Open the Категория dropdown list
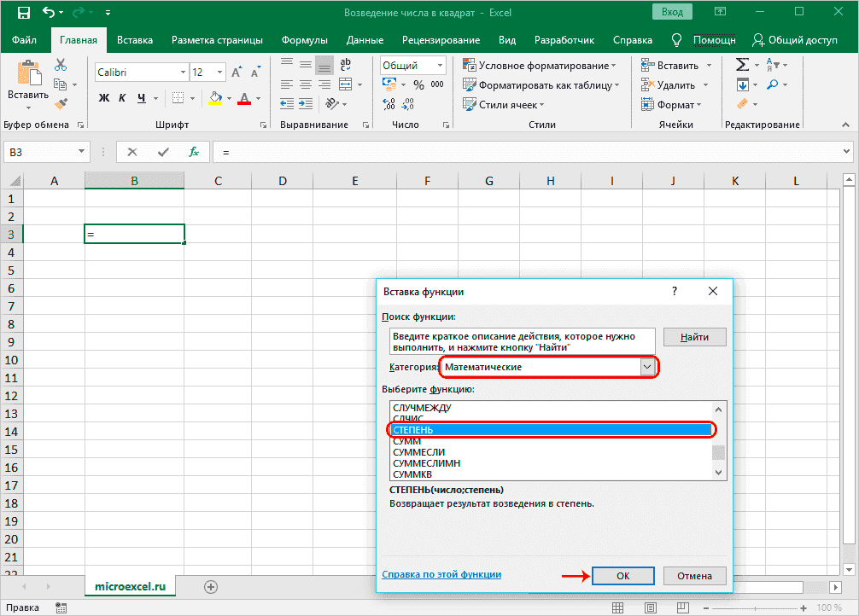 [647, 367]
